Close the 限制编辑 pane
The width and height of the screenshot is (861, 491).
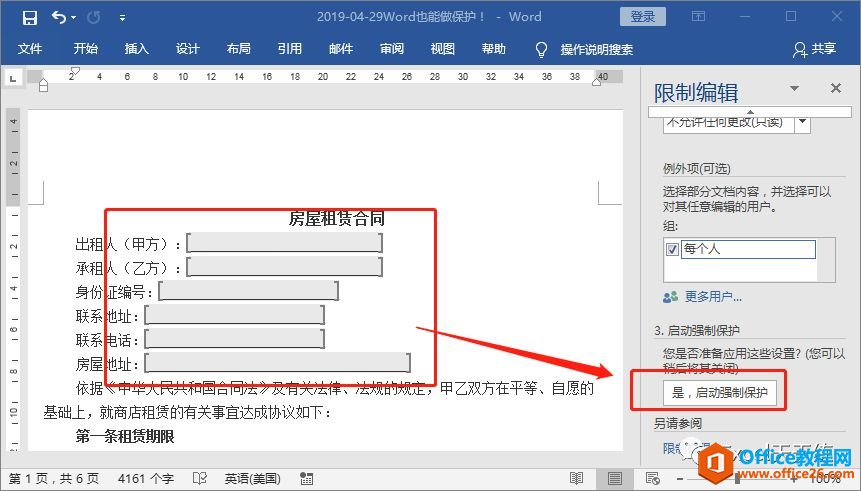[x=836, y=89]
